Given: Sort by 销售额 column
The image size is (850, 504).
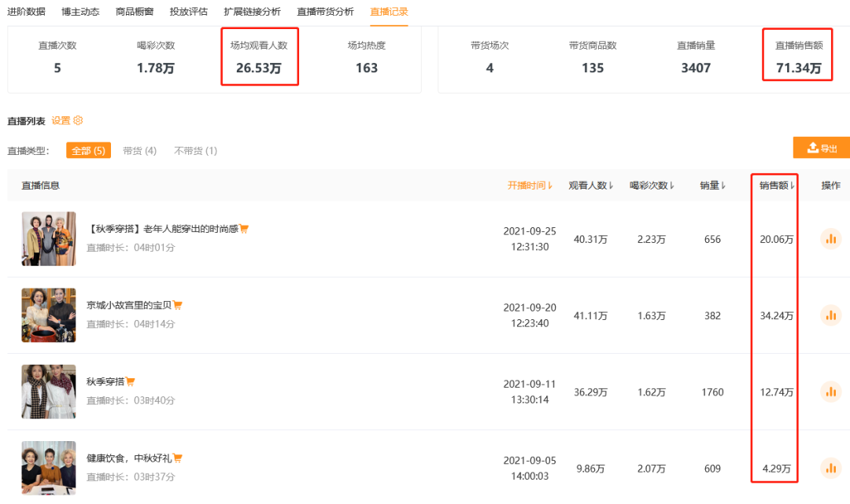Looking at the screenshot, I should (778, 186).
